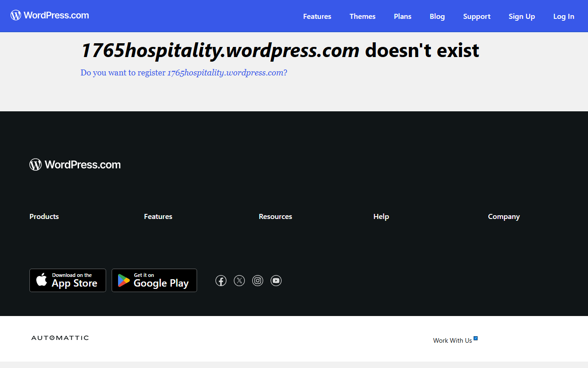The height and width of the screenshot is (368, 588).
Task: Go to Plans in the header
Action: tap(402, 16)
